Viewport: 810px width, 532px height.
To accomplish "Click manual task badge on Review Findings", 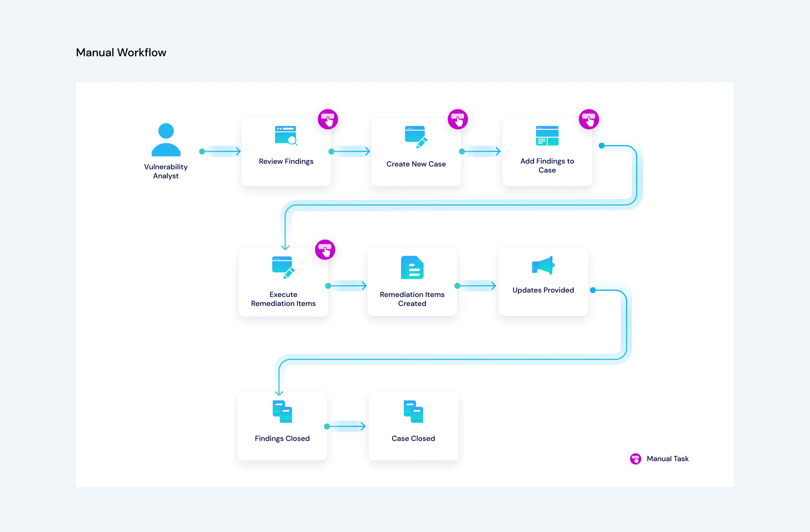I will (328, 120).
